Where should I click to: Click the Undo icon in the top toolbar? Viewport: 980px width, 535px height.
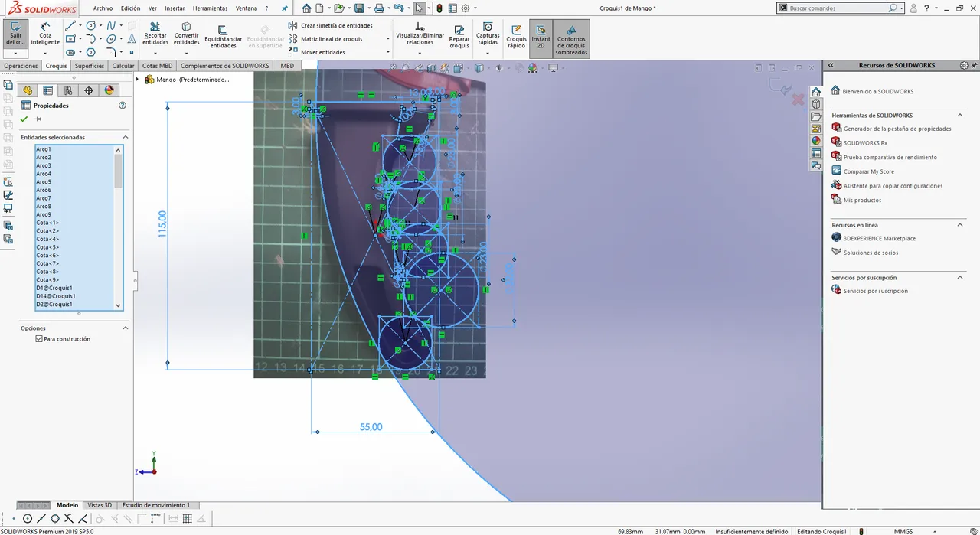tap(398, 8)
